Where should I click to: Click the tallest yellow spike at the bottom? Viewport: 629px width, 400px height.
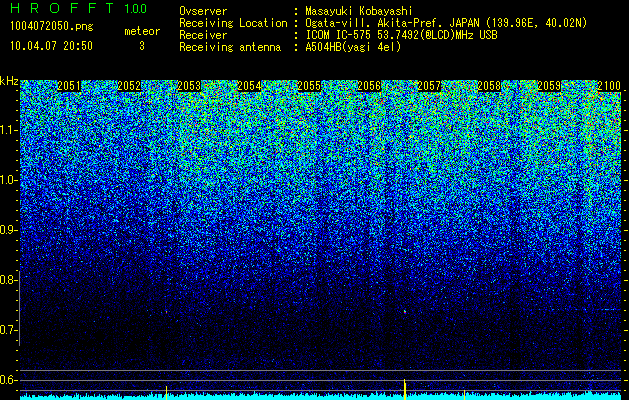click(405, 389)
